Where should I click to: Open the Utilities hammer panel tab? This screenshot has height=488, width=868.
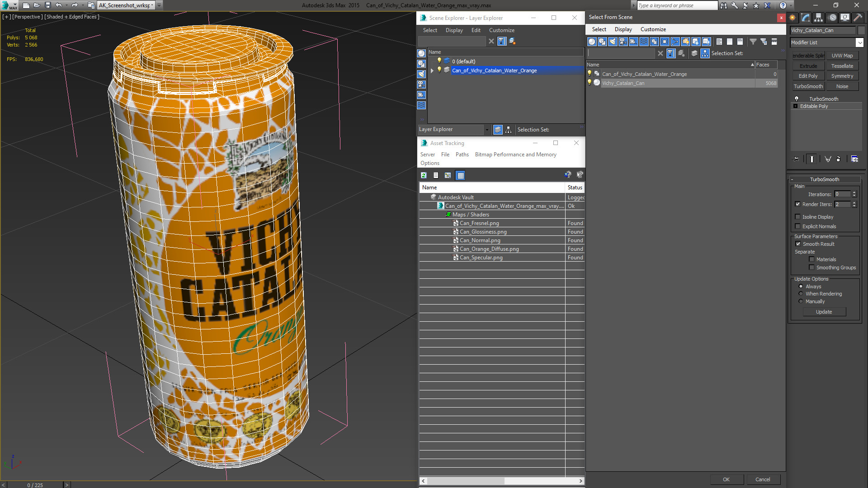coord(858,18)
